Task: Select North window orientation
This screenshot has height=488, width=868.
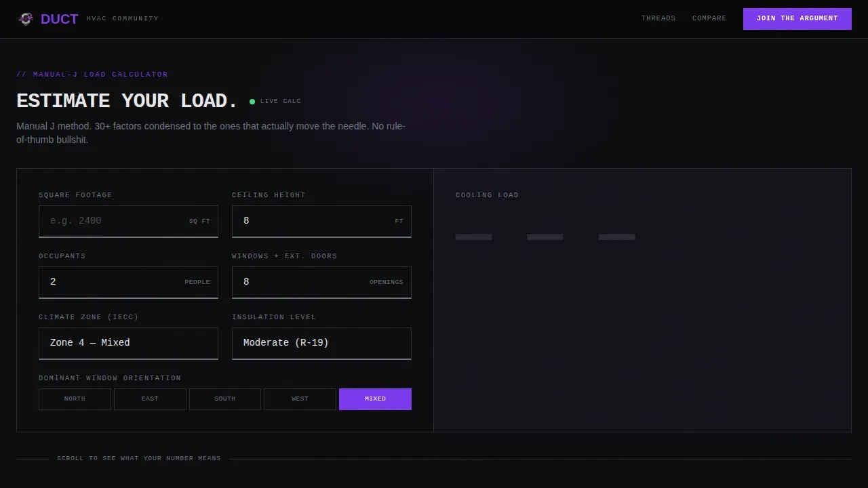Action: (75, 399)
